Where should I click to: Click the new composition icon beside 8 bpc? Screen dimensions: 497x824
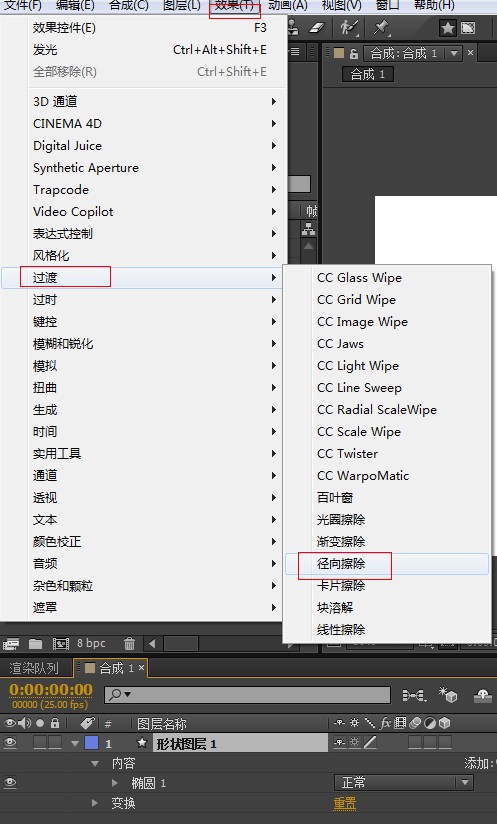61,643
